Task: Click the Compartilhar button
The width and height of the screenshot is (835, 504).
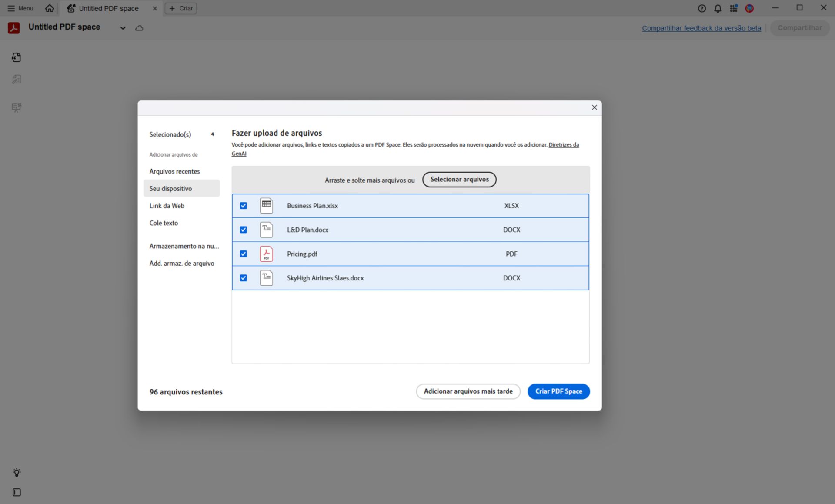Action: pos(800,28)
